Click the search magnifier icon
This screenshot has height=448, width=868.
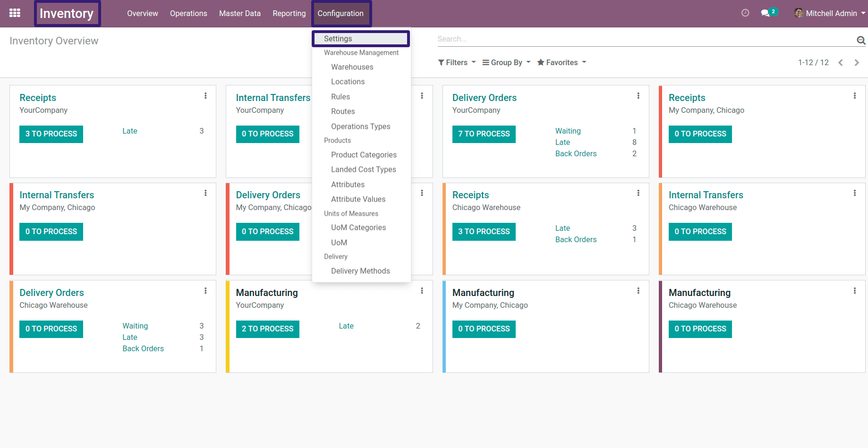[861, 41]
